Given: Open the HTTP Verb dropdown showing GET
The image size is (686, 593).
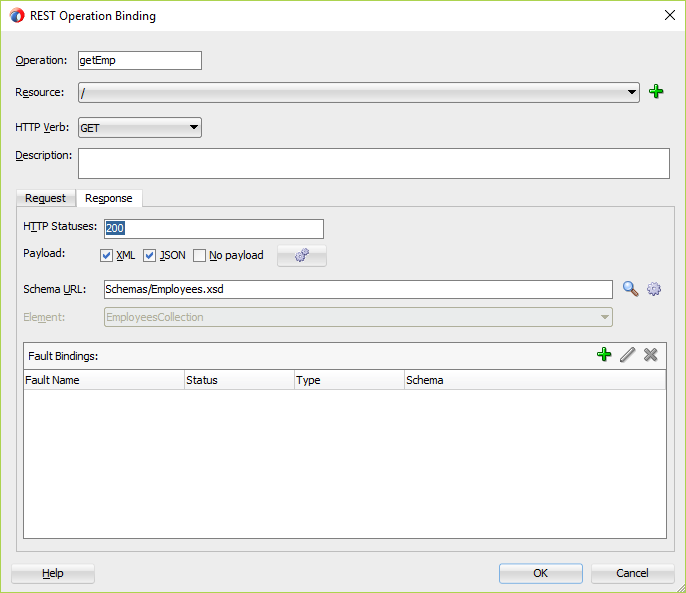Looking at the screenshot, I should 140,127.
